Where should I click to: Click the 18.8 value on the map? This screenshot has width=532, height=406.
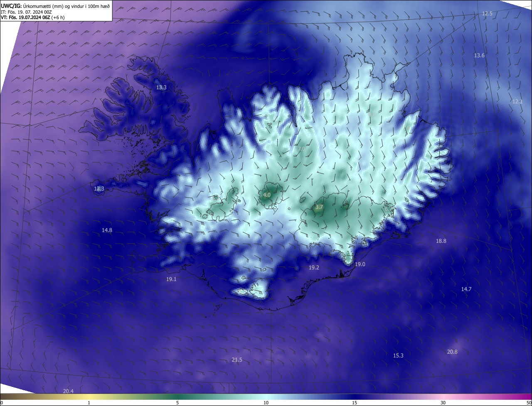(x=441, y=241)
